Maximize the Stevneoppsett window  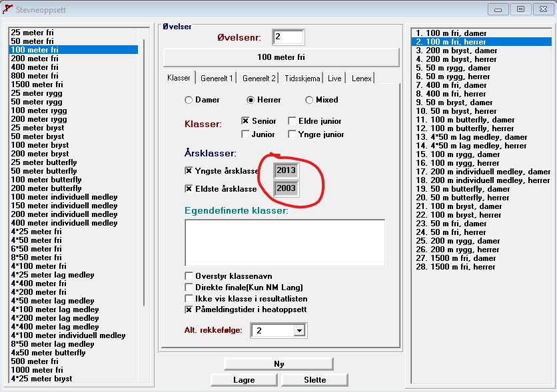[520, 9]
